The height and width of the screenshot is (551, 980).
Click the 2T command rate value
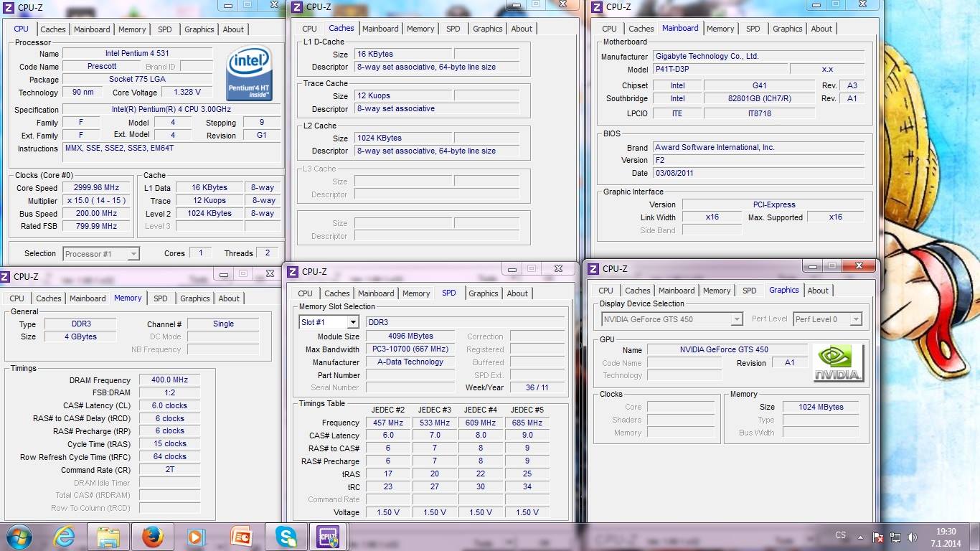tap(169, 469)
